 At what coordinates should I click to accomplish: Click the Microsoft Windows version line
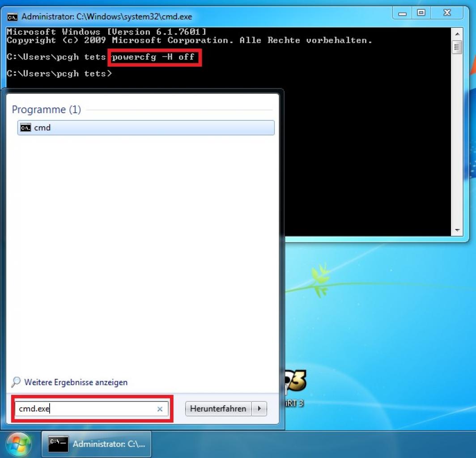(106, 32)
